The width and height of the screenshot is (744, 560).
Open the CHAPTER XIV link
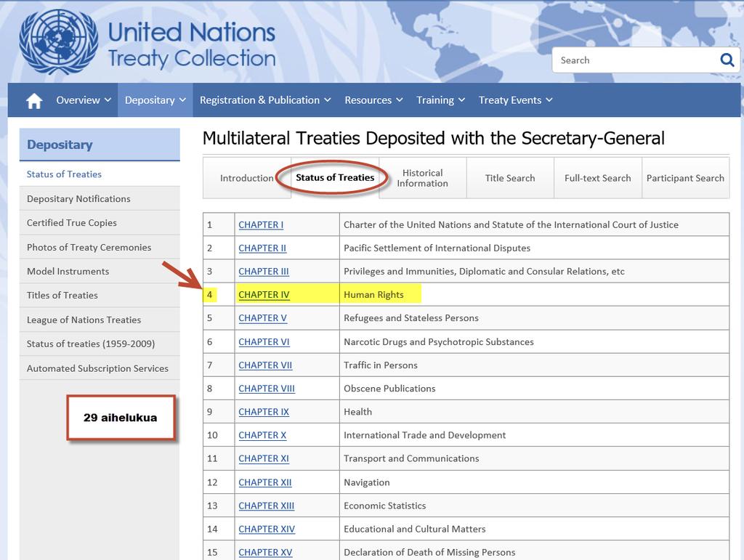coord(267,529)
